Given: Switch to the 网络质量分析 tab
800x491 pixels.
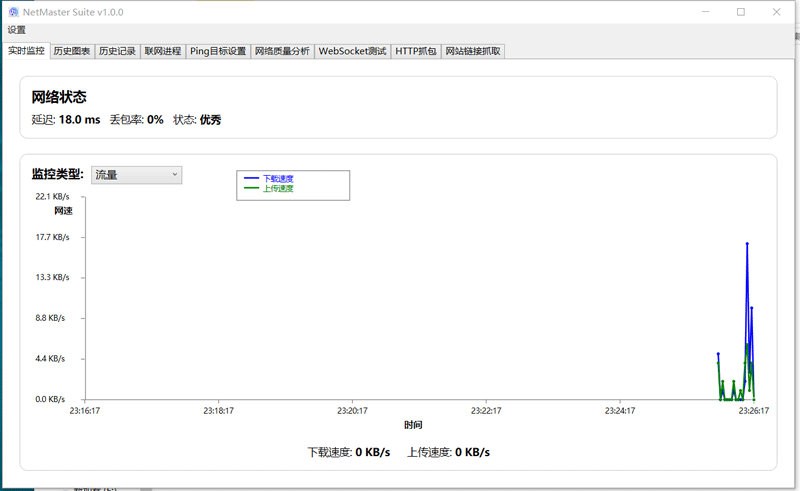Looking at the screenshot, I should point(282,51).
